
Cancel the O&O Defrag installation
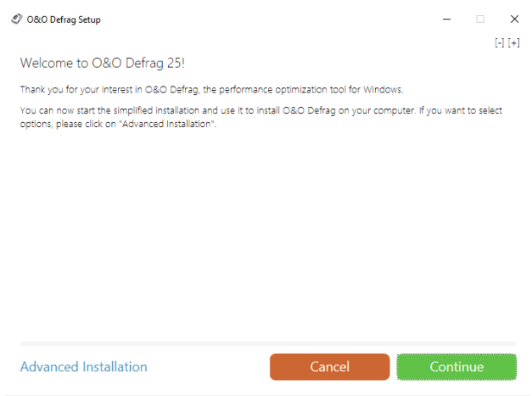329,367
